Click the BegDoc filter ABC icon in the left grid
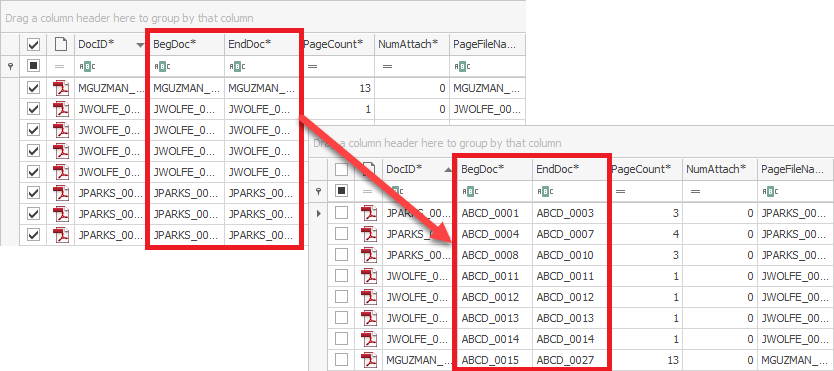Screen dimensions: 834x371 pos(161,66)
